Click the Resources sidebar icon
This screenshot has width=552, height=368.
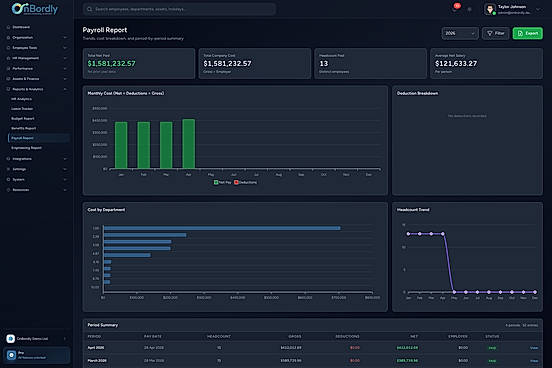8,190
